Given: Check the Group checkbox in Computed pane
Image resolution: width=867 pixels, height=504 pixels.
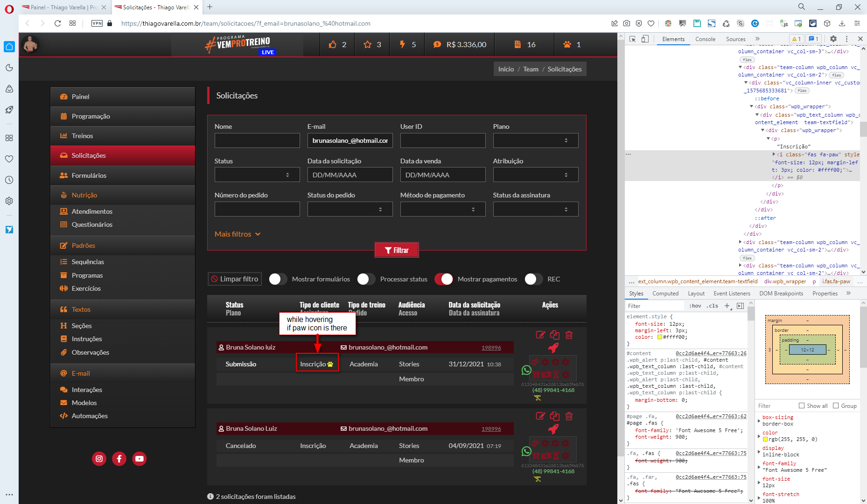Looking at the screenshot, I should coord(836,406).
